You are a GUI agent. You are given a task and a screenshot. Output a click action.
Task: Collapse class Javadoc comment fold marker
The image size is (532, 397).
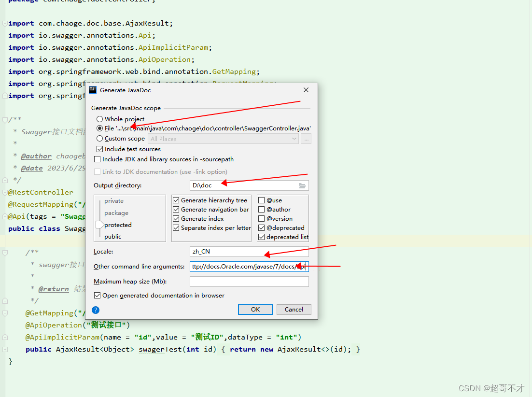[5, 120]
